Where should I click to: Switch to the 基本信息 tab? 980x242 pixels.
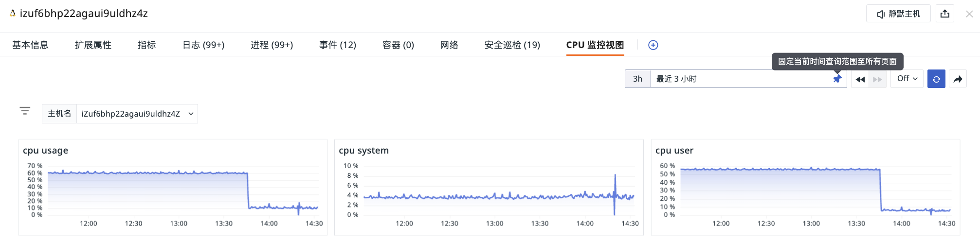pyautogui.click(x=30, y=45)
